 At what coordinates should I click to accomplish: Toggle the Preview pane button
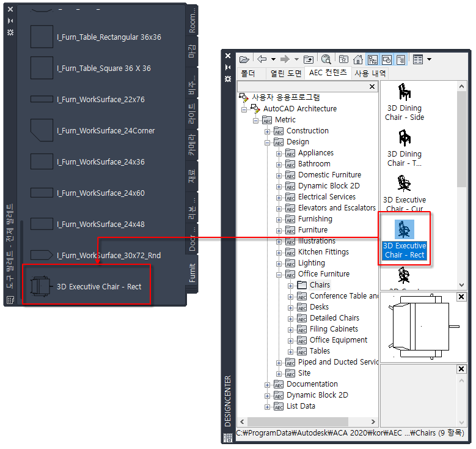click(387, 59)
